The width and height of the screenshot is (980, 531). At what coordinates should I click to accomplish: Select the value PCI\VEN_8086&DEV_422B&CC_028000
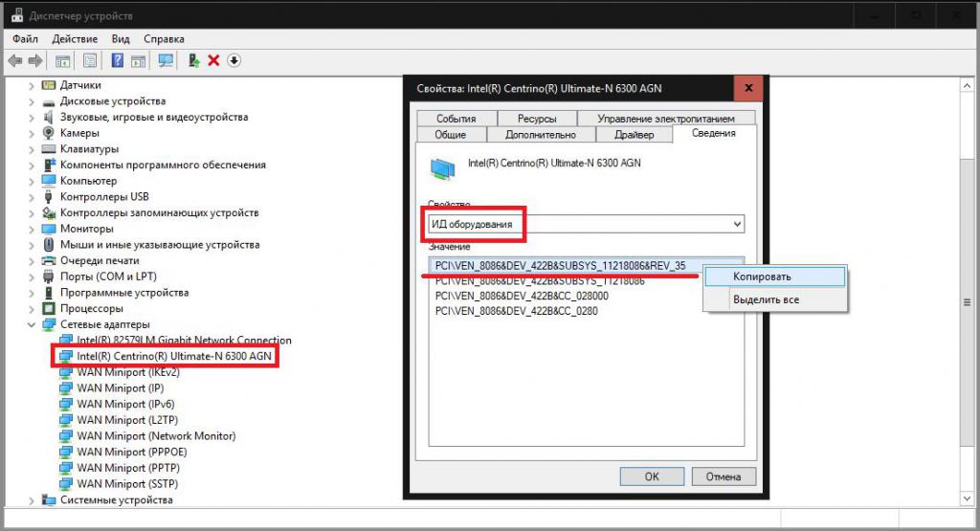522,296
